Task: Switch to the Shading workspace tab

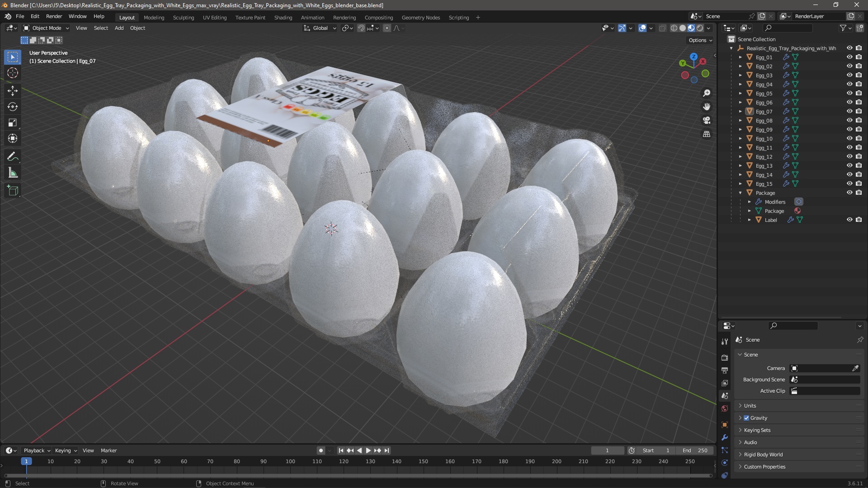Action: 283,18
